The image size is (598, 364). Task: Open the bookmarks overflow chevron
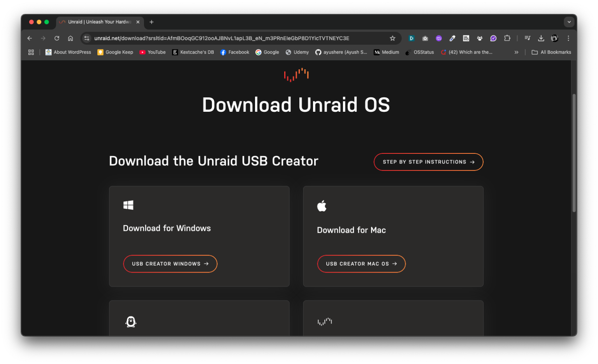click(x=516, y=52)
